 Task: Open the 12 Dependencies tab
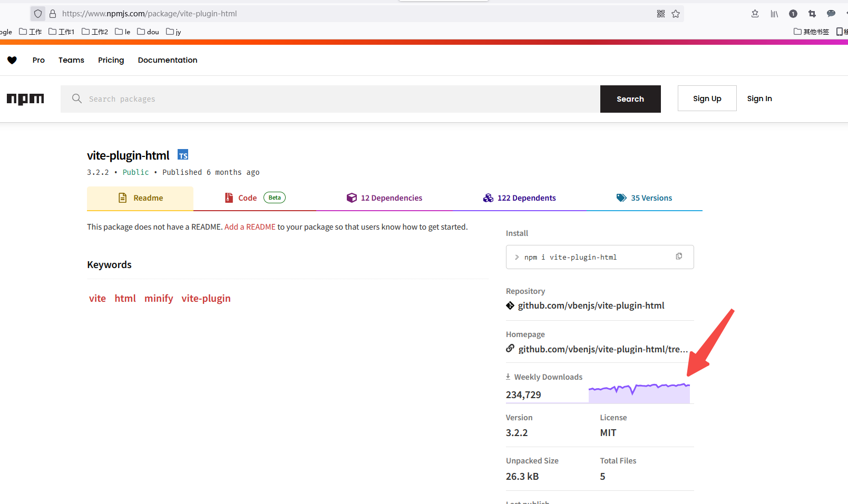point(384,198)
